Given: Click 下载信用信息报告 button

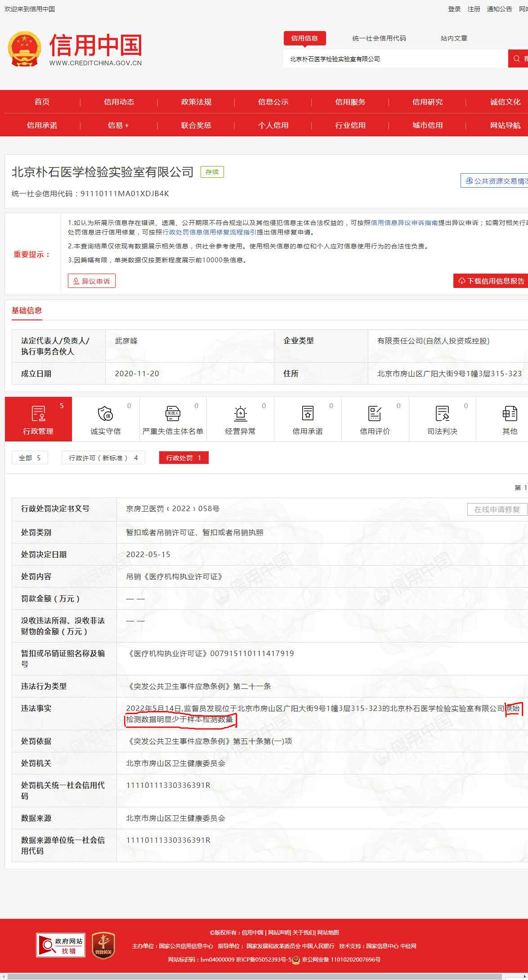Looking at the screenshot, I should coord(491,281).
